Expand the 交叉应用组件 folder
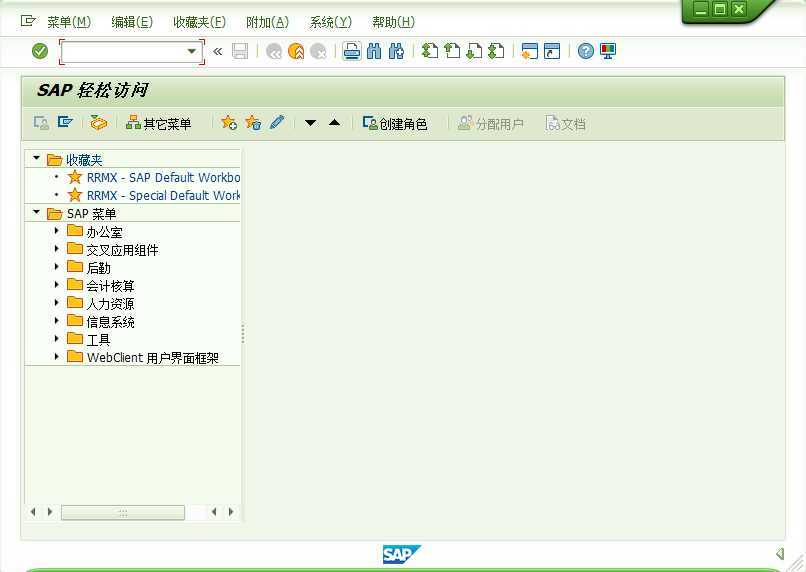This screenshot has height=572, width=806. pyautogui.click(x=57, y=249)
